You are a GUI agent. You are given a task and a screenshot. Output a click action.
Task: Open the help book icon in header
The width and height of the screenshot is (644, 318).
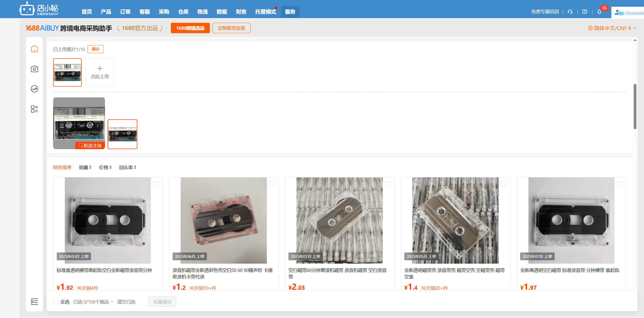[x=585, y=12]
